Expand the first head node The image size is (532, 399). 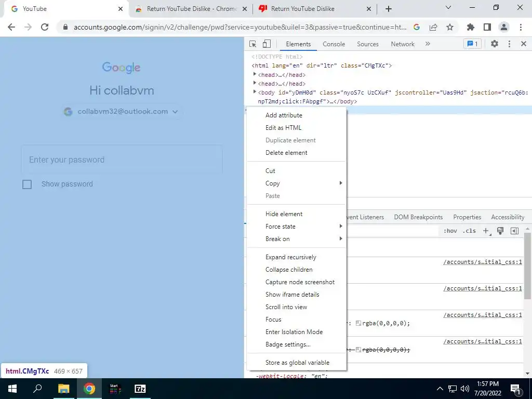tap(255, 74)
